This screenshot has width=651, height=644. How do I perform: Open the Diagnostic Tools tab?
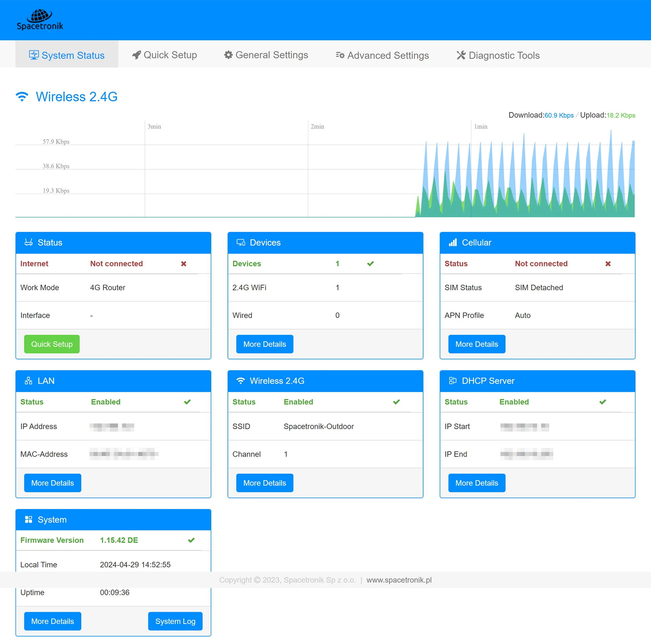click(x=498, y=55)
